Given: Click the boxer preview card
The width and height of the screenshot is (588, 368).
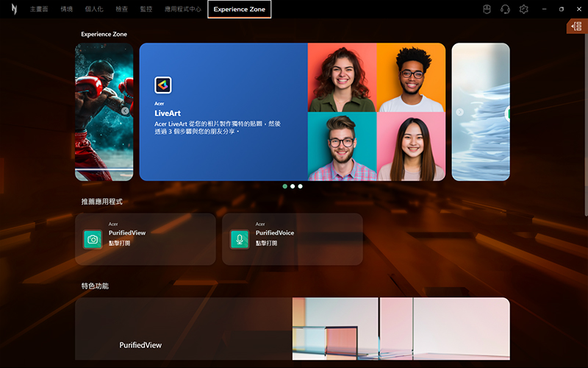Looking at the screenshot, I should [104, 112].
